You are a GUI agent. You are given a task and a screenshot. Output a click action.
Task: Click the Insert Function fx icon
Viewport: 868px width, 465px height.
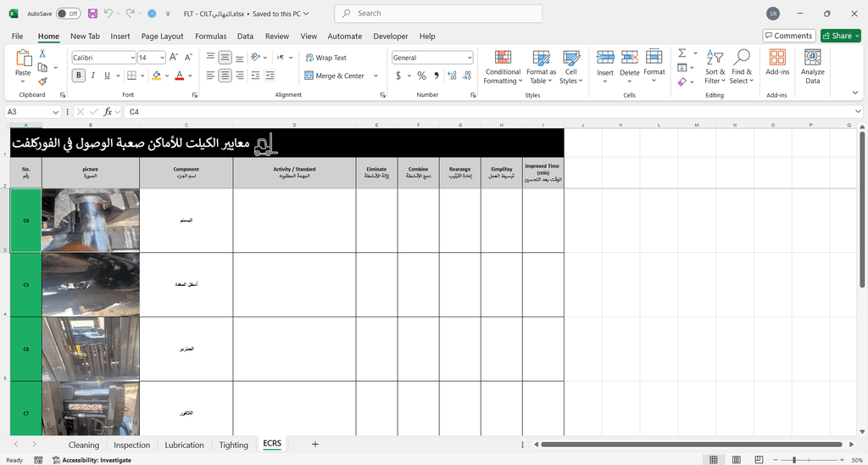click(x=109, y=112)
